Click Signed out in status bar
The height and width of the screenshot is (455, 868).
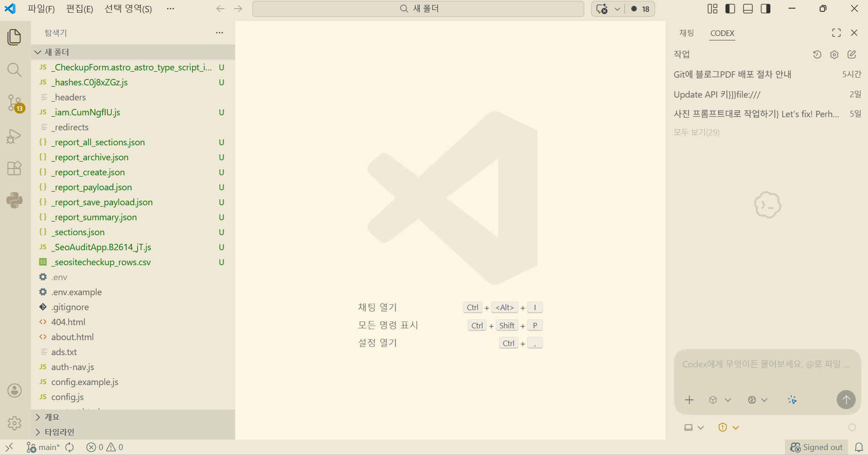pos(816,447)
